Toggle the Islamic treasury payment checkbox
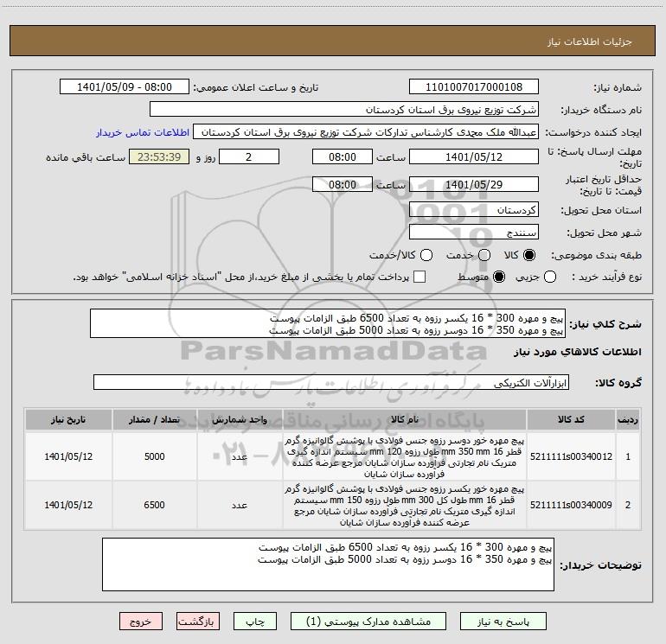Image resolution: width=666 pixels, height=644 pixels. 419,277
